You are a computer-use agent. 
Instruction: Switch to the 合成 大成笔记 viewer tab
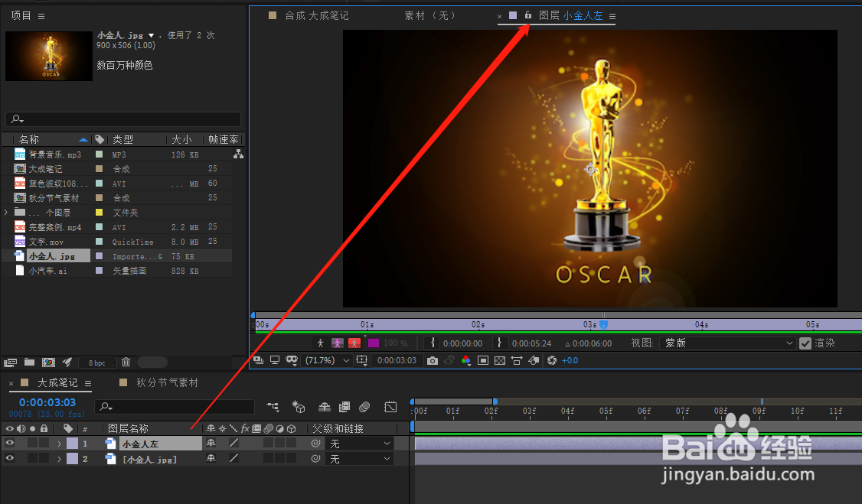317,15
